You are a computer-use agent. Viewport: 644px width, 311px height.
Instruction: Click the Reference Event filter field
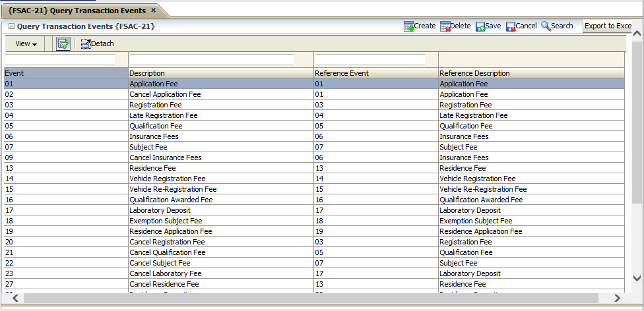coord(370,60)
